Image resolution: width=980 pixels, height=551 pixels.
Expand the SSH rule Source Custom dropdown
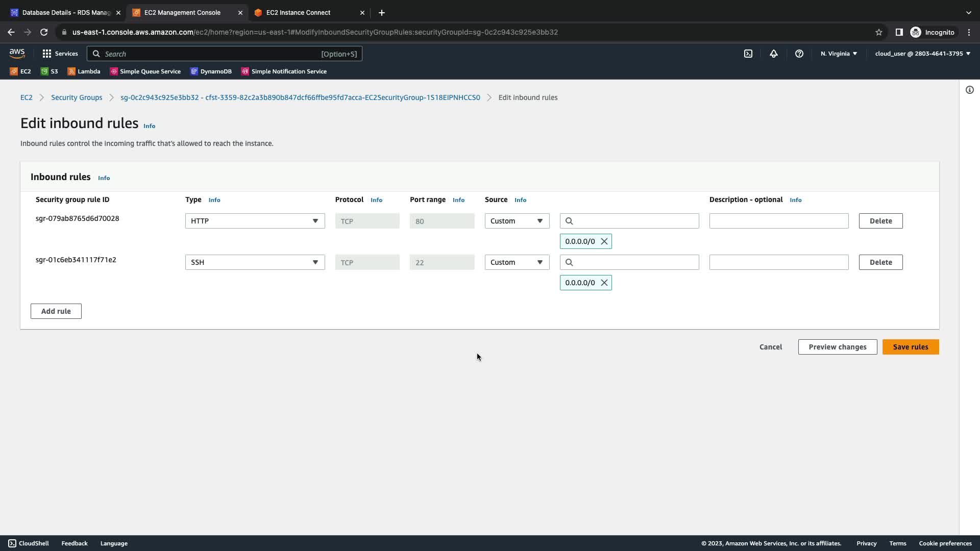click(517, 262)
